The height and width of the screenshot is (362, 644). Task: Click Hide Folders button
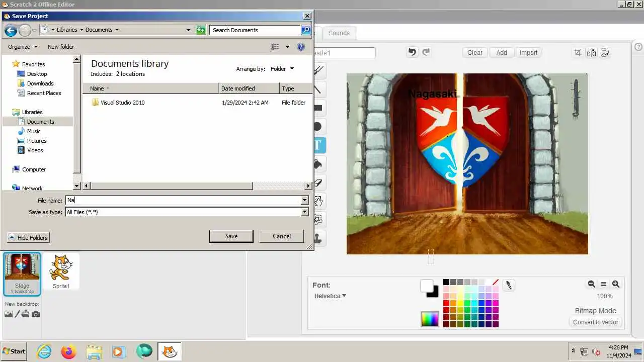tap(29, 238)
